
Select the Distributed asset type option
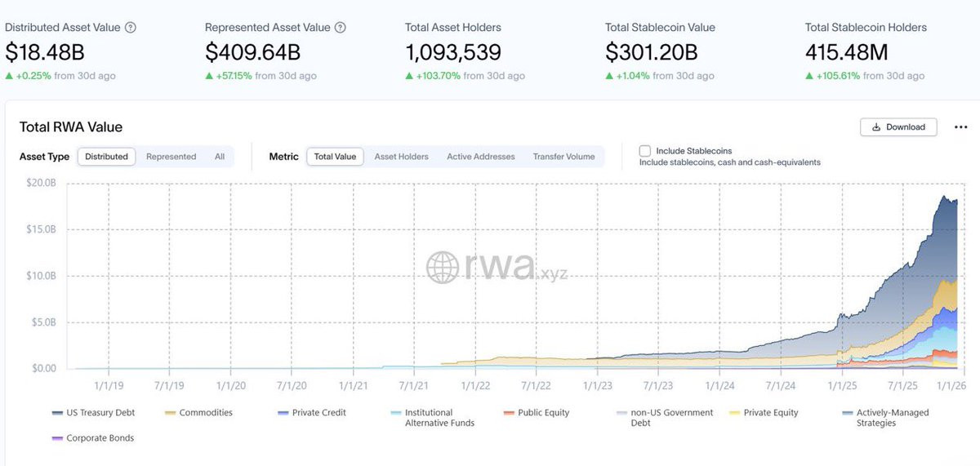click(107, 157)
